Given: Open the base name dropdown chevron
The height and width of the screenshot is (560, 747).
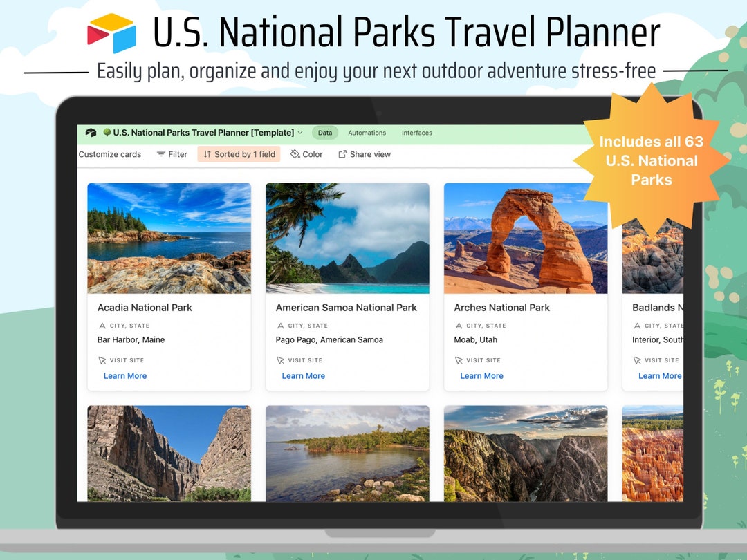Looking at the screenshot, I should (300, 132).
